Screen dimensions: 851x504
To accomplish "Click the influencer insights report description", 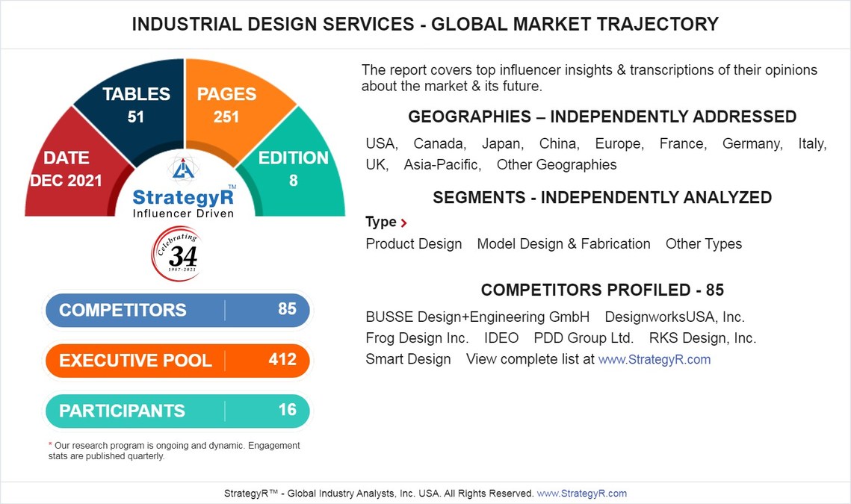I will (x=589, y=78).
